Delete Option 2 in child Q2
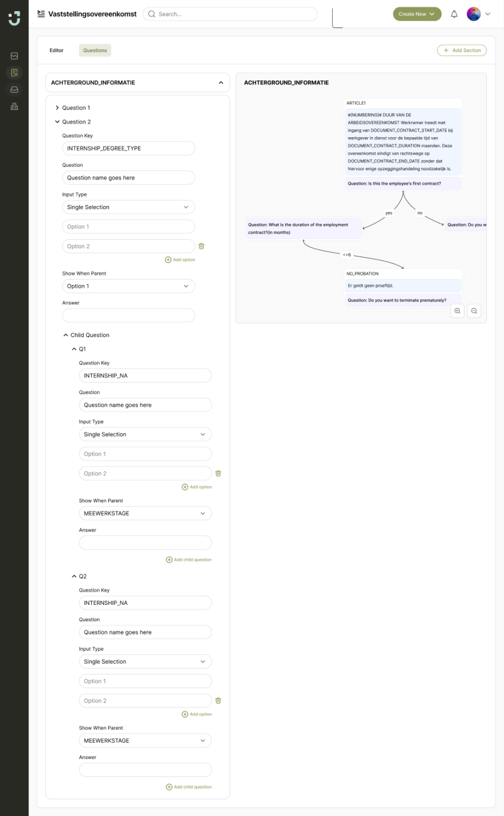The height and width of the screenshot is (816, 504). tap(218, 701)
